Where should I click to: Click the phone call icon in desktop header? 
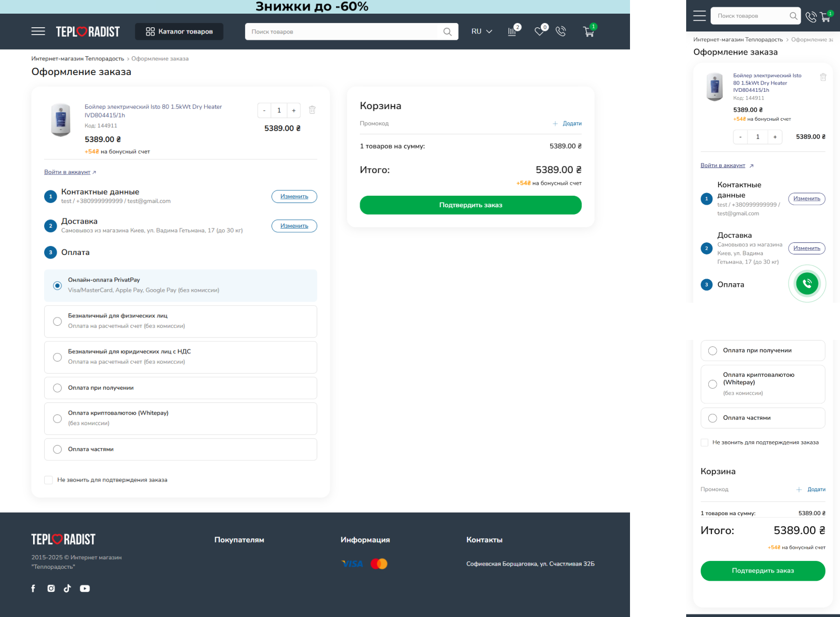point(561,31)
